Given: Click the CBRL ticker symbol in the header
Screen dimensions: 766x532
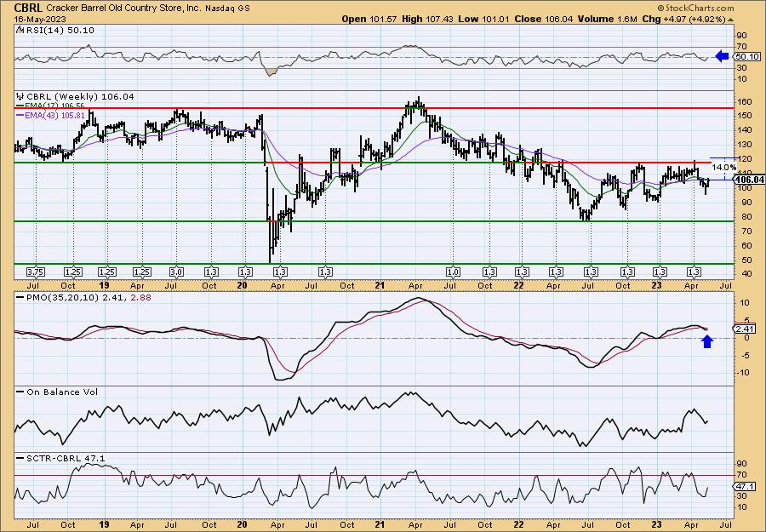Looking at the screenshot, I should point(29,8).
